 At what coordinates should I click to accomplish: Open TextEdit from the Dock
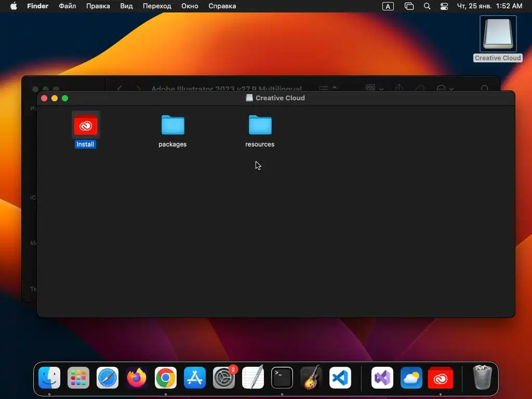(253, 378)
